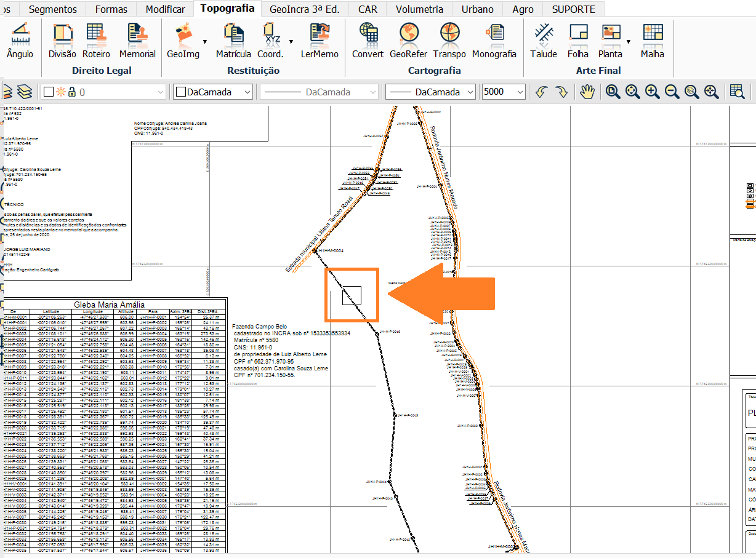Select the Ângulo measurement tool
The image size is (756, 558).
(x=20, y=41)
